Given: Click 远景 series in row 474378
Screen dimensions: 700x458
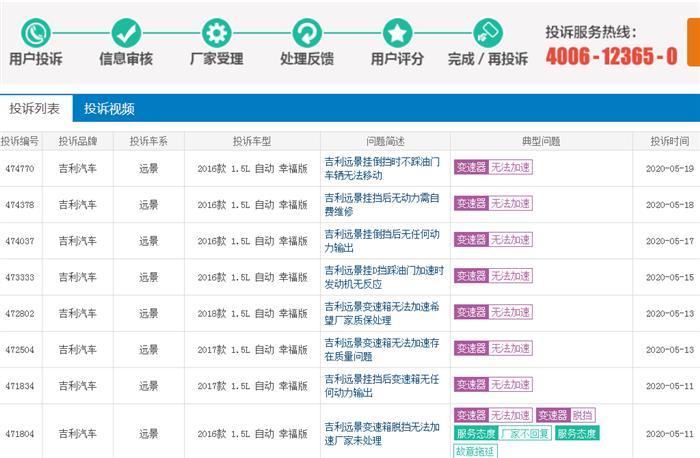Looking at the screenshot, I should 149,205.
